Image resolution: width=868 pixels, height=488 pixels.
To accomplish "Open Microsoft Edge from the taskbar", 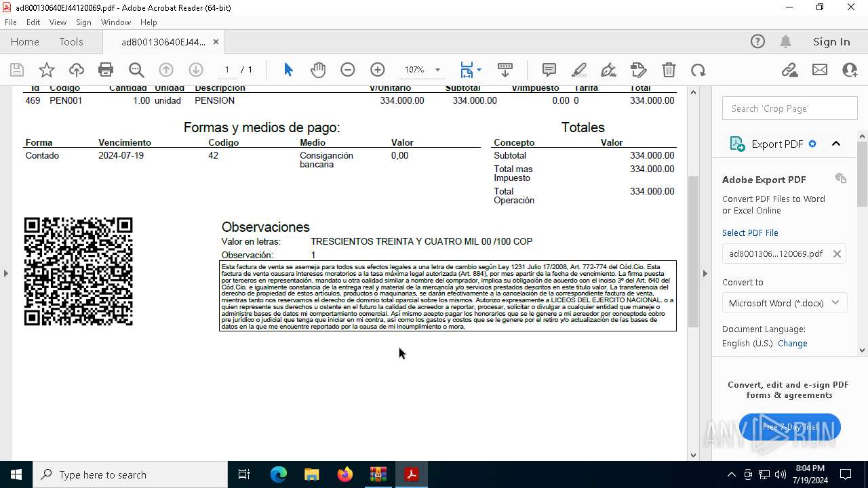I will [279, 474].
